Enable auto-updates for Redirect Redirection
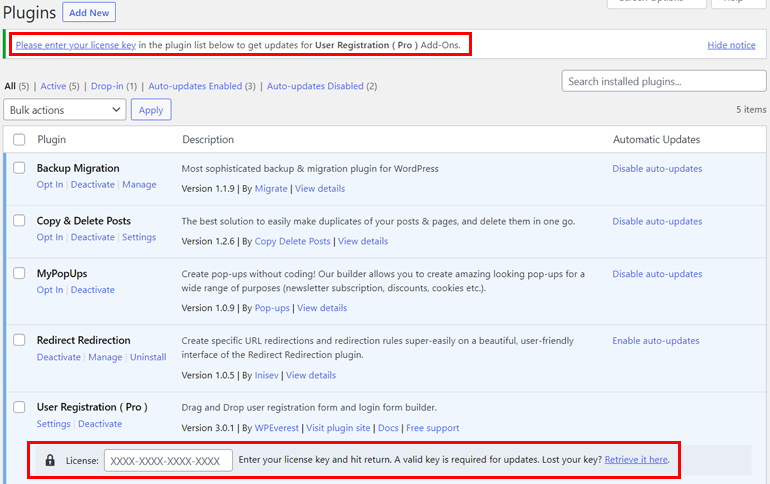The height and width of the screenshot is (484, 770). 656,341
